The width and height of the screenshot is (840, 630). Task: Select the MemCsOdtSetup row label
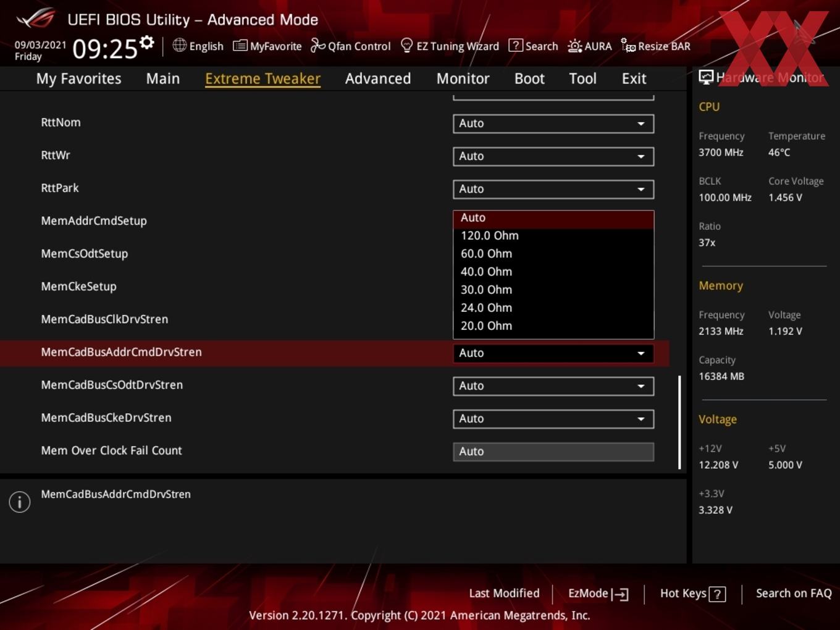(x=85, y=254)
